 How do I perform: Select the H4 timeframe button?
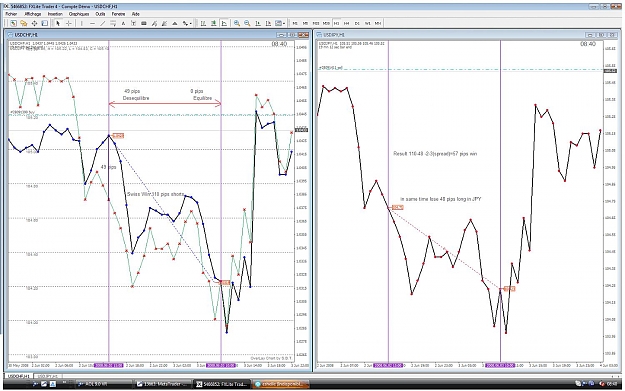[x=347, y=24]
